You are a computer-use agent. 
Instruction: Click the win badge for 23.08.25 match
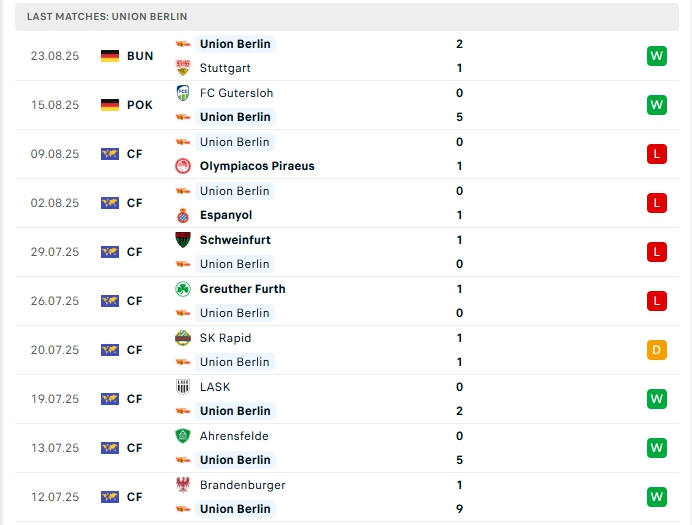coord(656,56)
